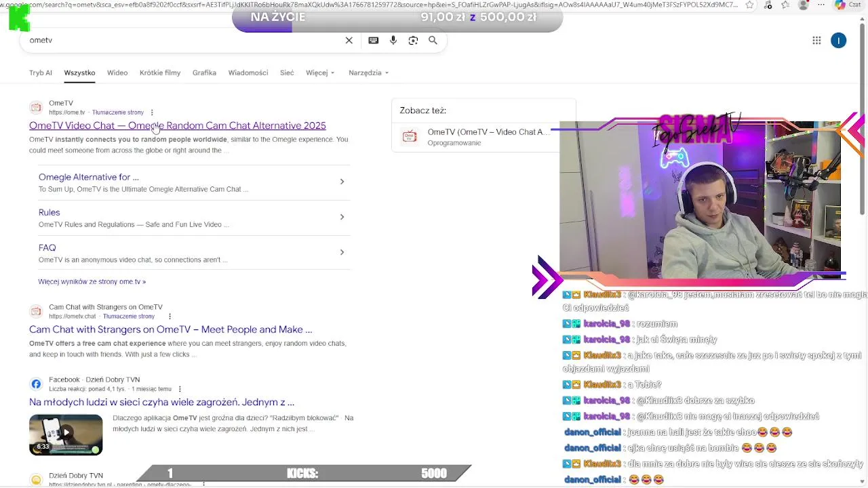The height and width of the screenshot is (488, 868).
Task: Click Więcej wyników ze strony ome.tv link
Action: pos(92,281)
